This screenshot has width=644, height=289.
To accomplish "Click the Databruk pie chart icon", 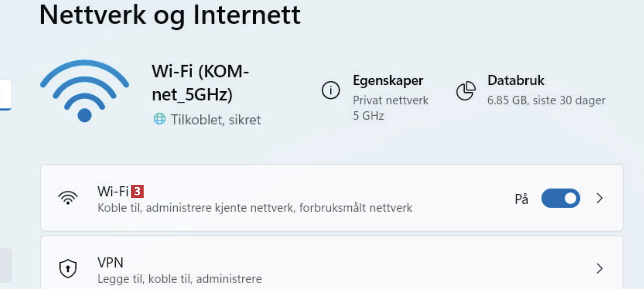I will click(466, 91).
